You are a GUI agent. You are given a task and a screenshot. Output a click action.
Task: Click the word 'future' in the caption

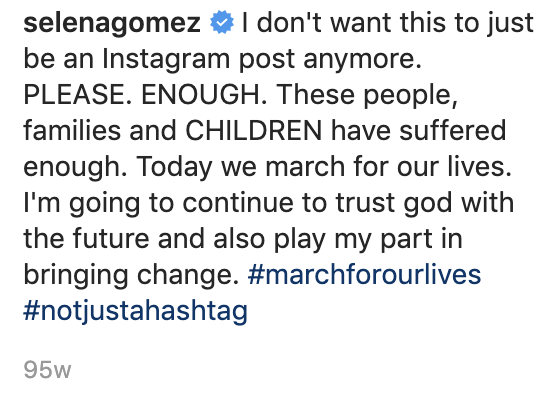point(111,238)
